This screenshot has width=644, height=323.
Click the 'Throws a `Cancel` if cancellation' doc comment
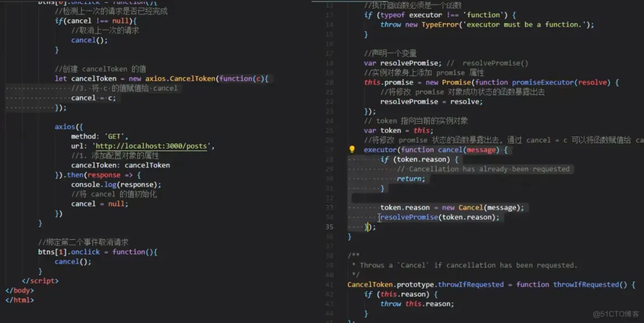click(465, 265)
